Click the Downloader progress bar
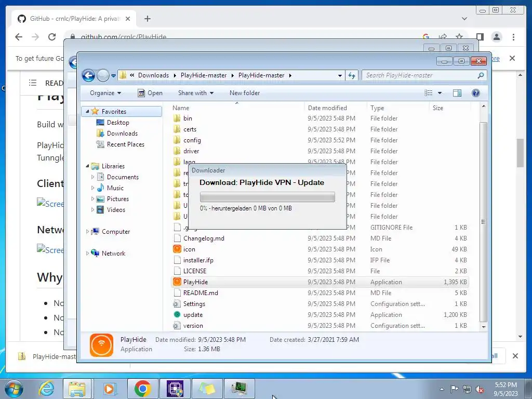The width and height of the screenshot is (532, 399). click(x=268, y=197)
